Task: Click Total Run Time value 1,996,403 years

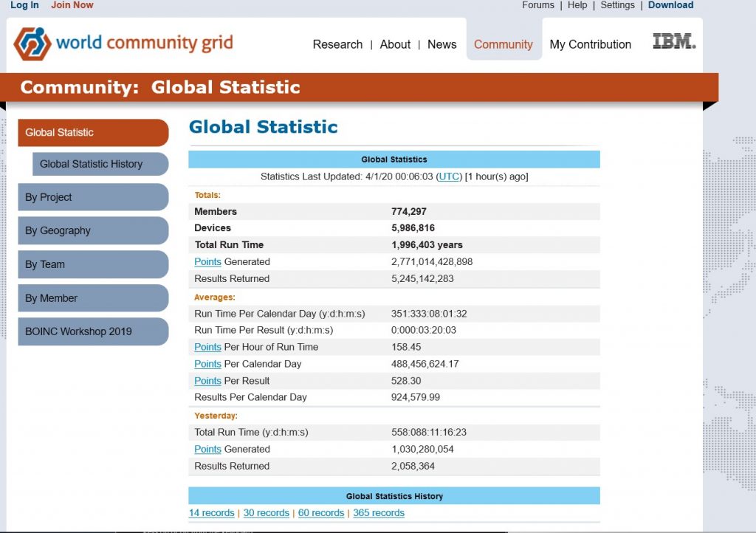Action: [427, 245]
